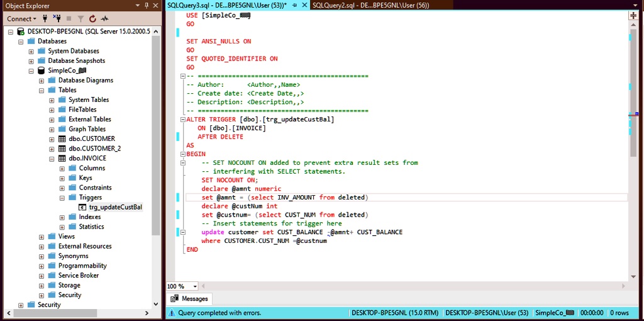Switch to the SQLQuery2.sql tab
The height and width of the screenshot is (321, 644).
[371, 5]
